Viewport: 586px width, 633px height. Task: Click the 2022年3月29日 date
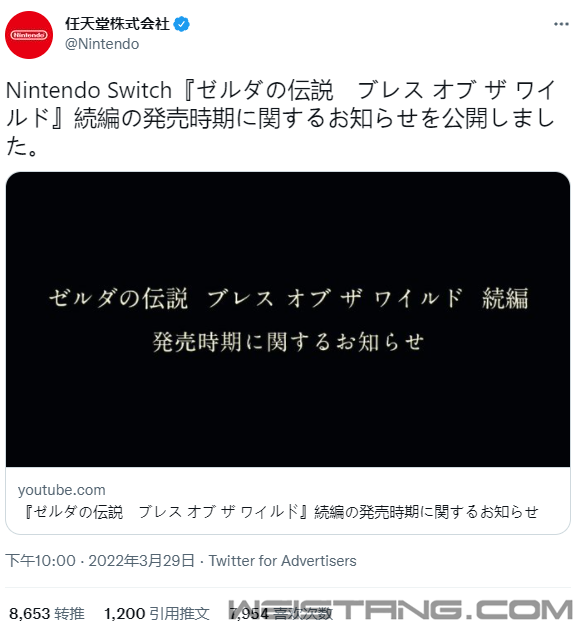click(142, 561)
